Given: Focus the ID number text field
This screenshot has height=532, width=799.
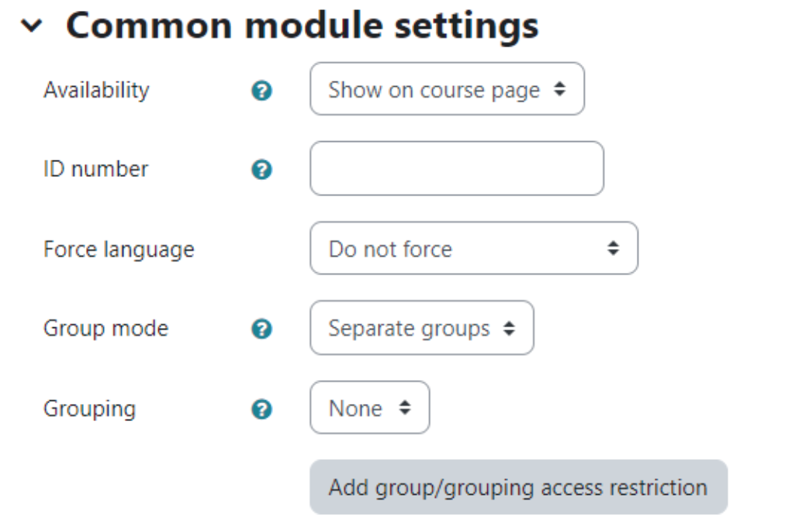Looking at the screenshot, I should [x=457, y=168].
